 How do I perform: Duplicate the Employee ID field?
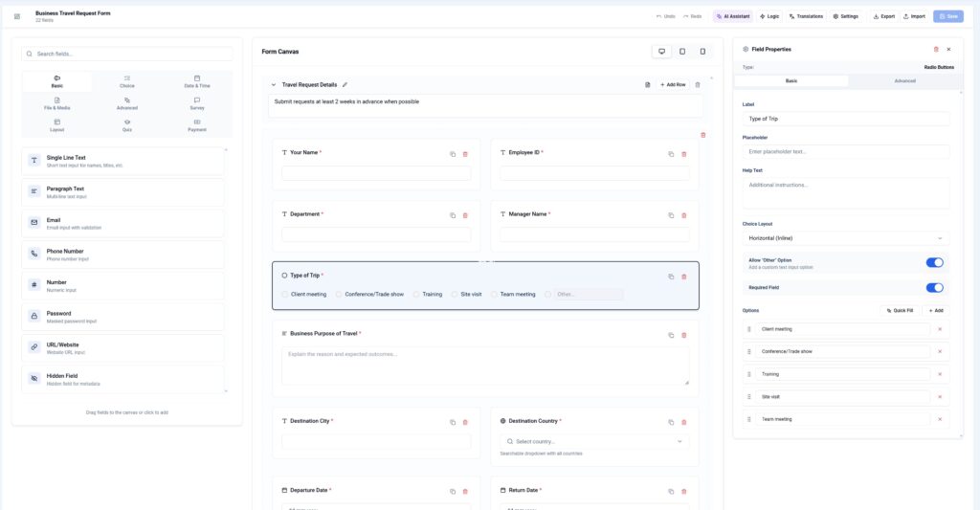point(671,154)
